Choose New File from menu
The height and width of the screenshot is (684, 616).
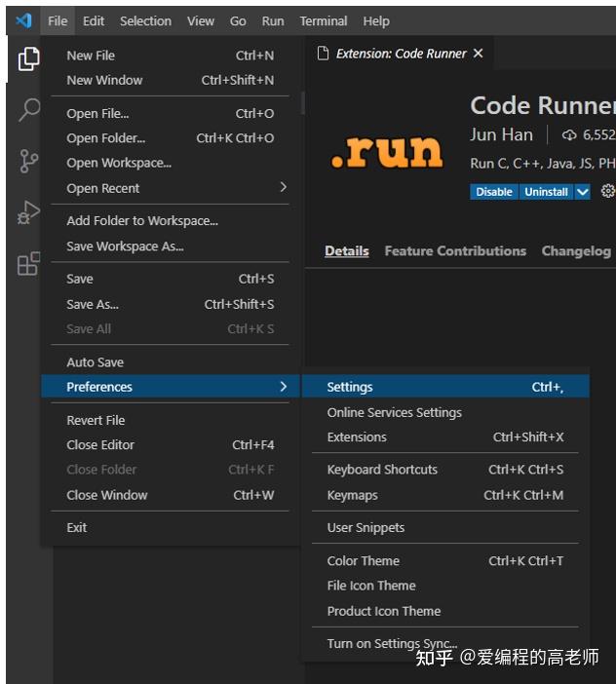pos(171,56)
